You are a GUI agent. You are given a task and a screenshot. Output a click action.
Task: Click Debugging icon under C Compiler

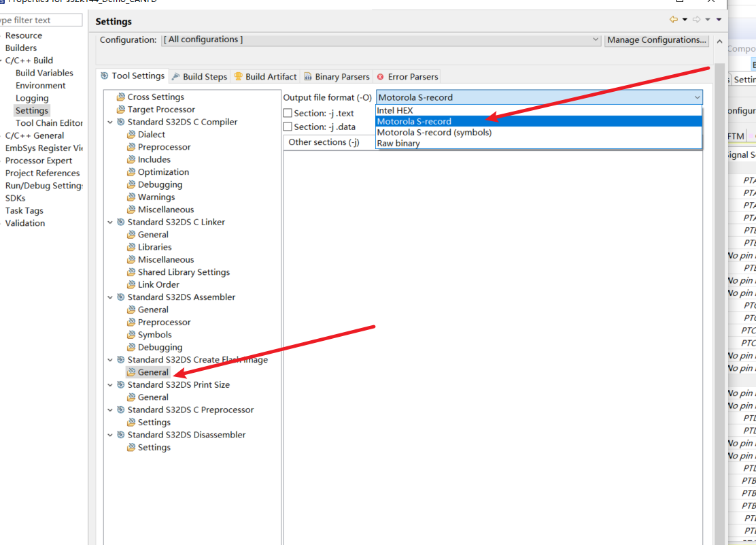coord(131,185)
